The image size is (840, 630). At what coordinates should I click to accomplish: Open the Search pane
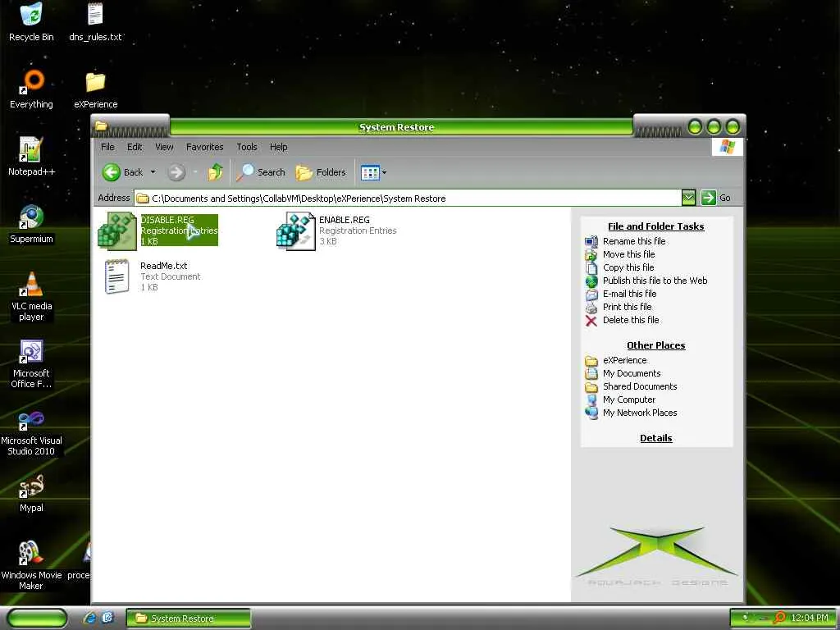coord(261,172)
